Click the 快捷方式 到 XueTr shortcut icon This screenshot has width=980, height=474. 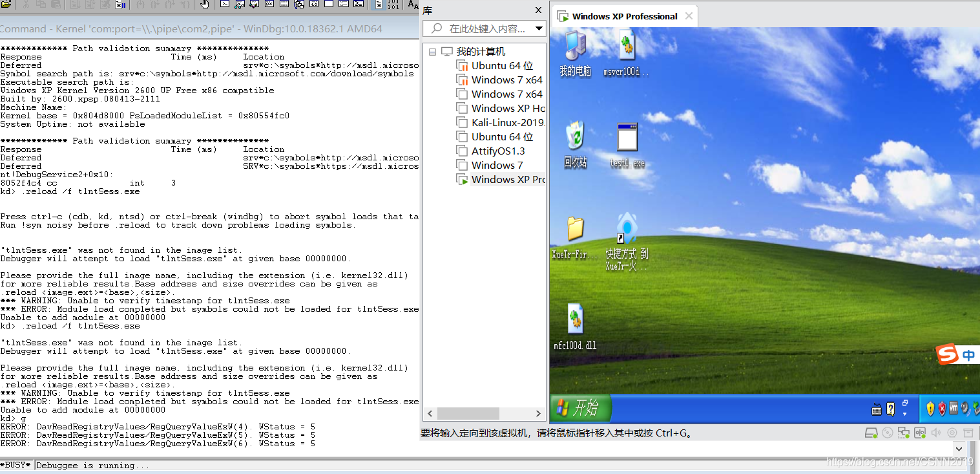(x=627, y=241)
